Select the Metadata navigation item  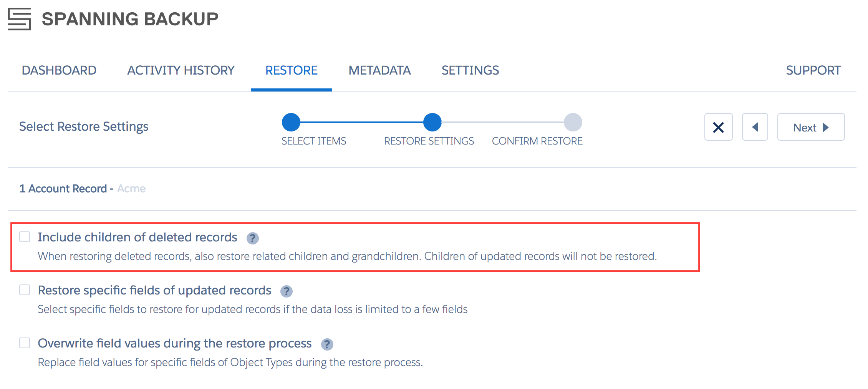(x=379, y=70)
